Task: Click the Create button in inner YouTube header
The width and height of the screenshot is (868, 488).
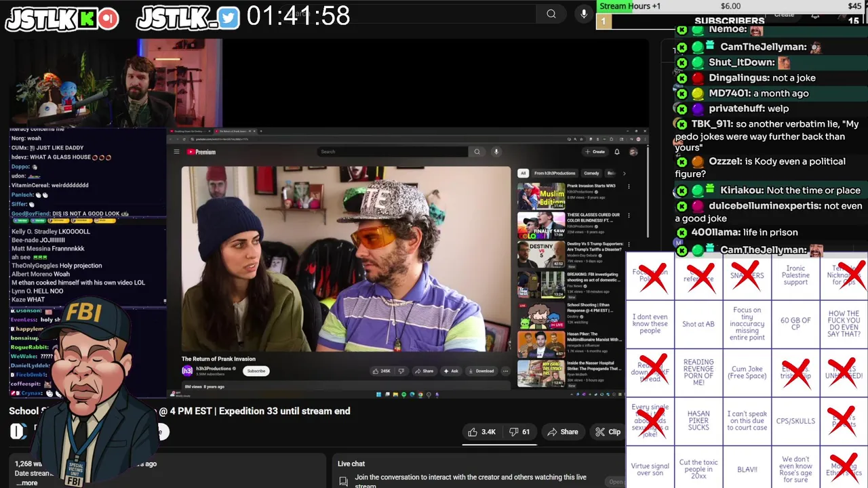Action: point(595,152)
